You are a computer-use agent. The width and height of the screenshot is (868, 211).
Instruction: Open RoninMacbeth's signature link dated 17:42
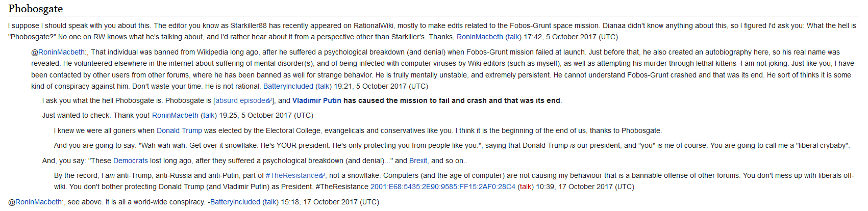pyautogui.click(x=480, y=37)
